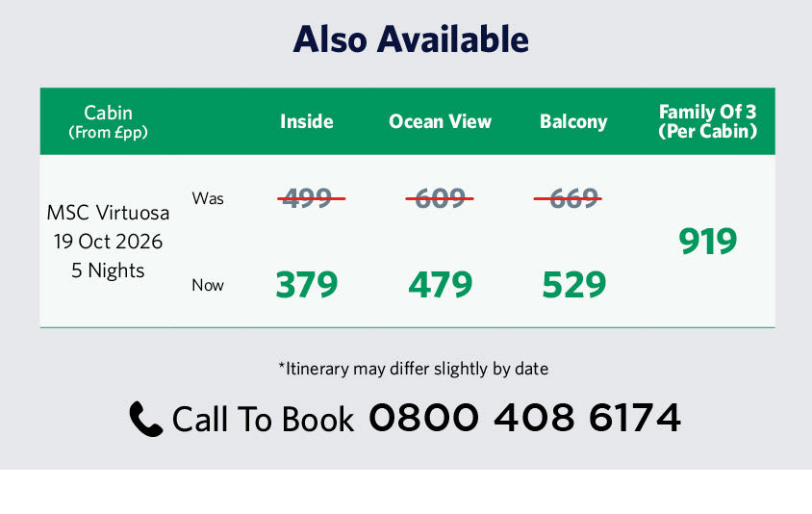Click the Ocean View now price 479
The height and width of the screenshot is (514, 812).
pos(440,285)
